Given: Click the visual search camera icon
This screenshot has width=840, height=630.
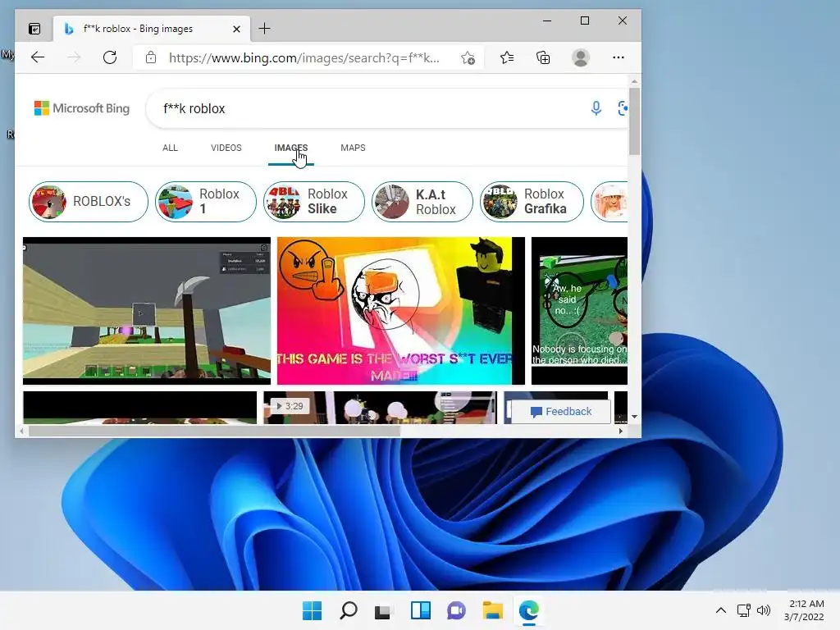Looking at the screenshot, I should [622, 108].
